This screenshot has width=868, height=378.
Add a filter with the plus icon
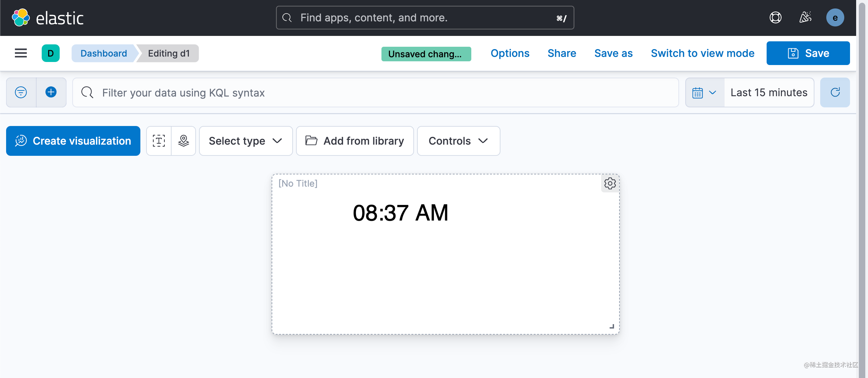pos(51,92)
